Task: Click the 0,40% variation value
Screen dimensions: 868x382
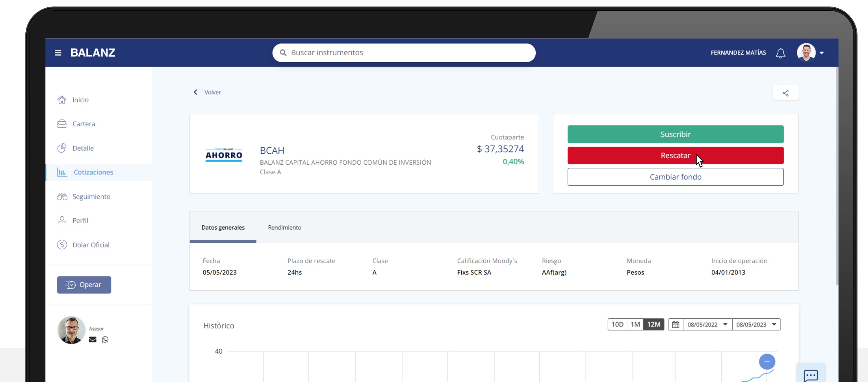Action: [513, 162]
